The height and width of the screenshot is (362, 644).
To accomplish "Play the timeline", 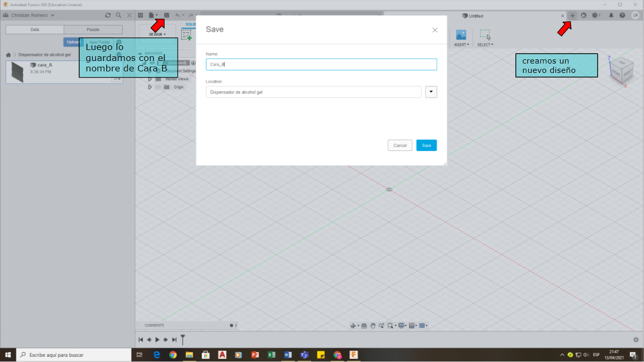I will tap(157, 340).
